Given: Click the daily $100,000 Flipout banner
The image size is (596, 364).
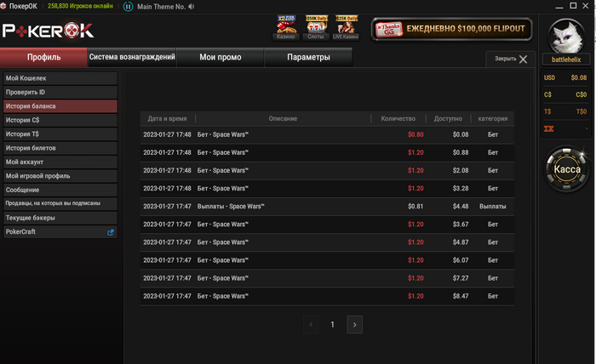Looking at the screenshot, I should click(x=451, y=29).
